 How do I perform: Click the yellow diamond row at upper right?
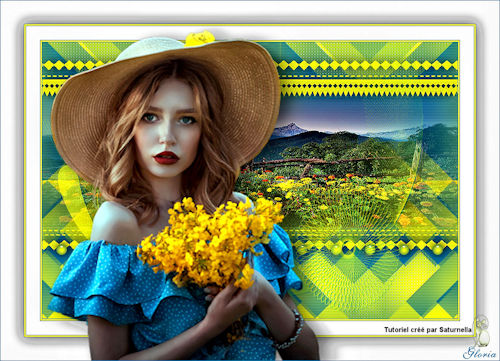[x=368, y=65]
